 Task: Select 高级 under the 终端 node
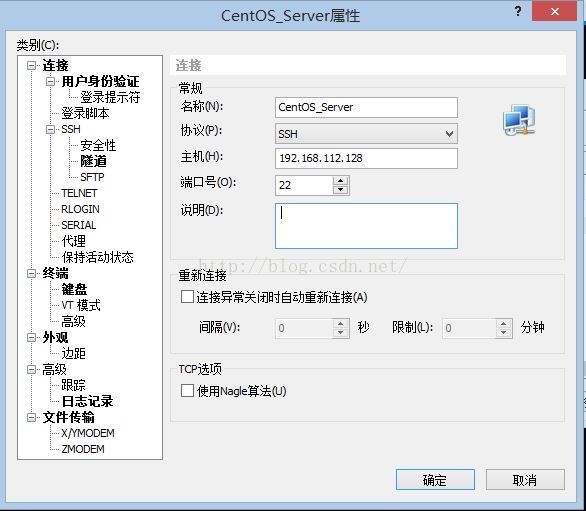click(73, 321)
